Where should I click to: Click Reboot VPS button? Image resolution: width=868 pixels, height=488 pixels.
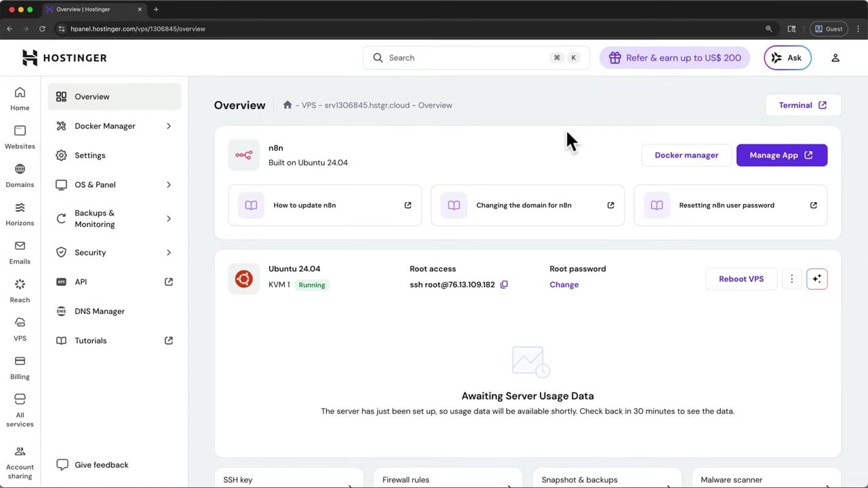click(741, 279)
